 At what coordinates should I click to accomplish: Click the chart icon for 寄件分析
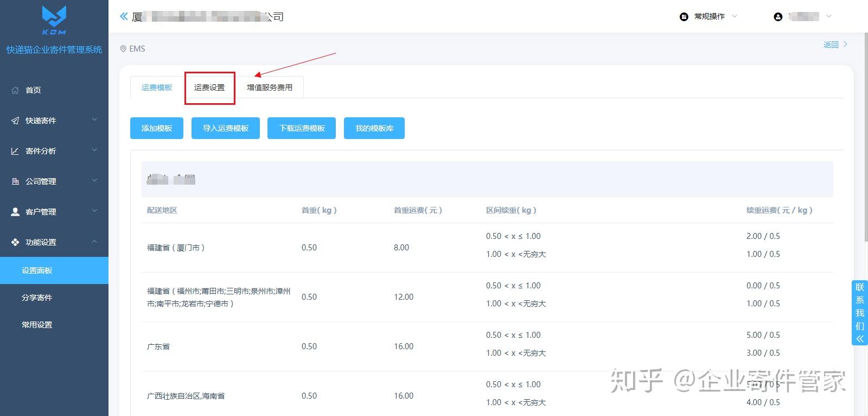(x=15, y=151)
